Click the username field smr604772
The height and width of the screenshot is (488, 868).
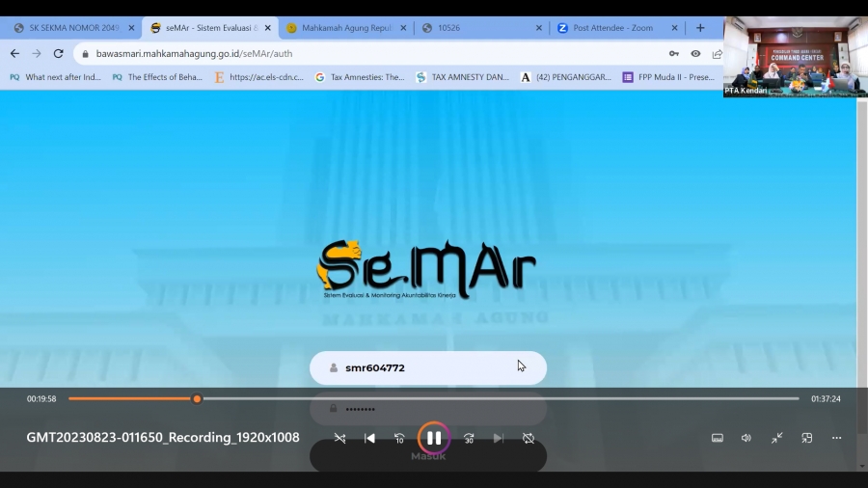[428, 368]
